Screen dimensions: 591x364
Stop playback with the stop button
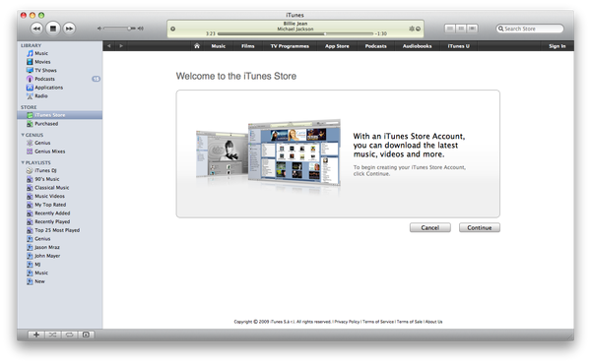53,29
